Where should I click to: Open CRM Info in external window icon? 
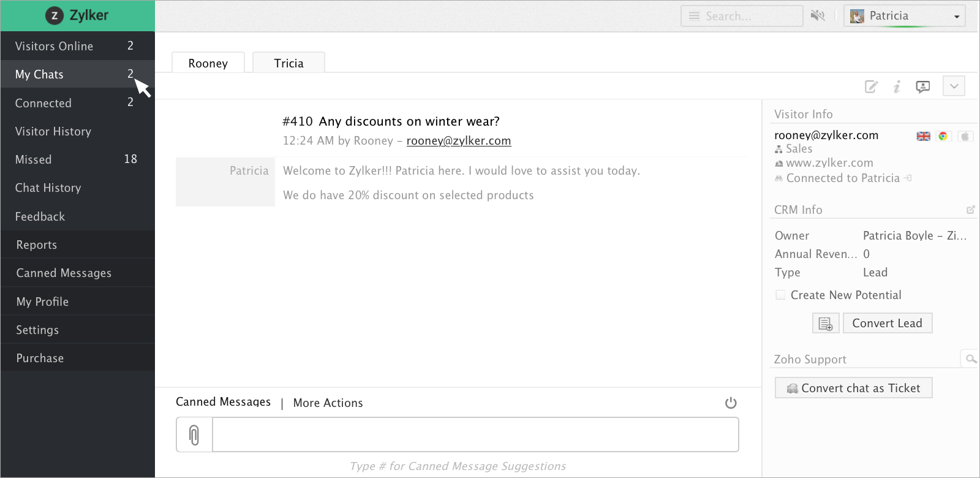coord(970,210)
